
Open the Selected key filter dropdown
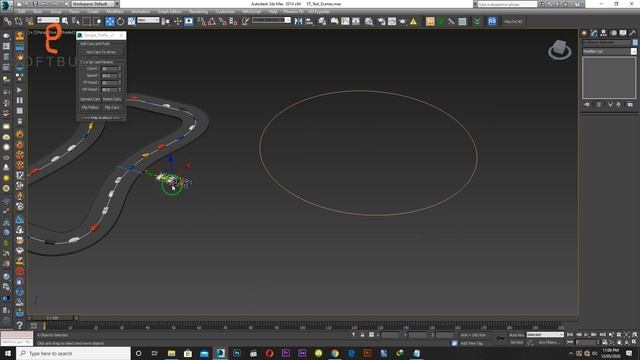(545, 335)
